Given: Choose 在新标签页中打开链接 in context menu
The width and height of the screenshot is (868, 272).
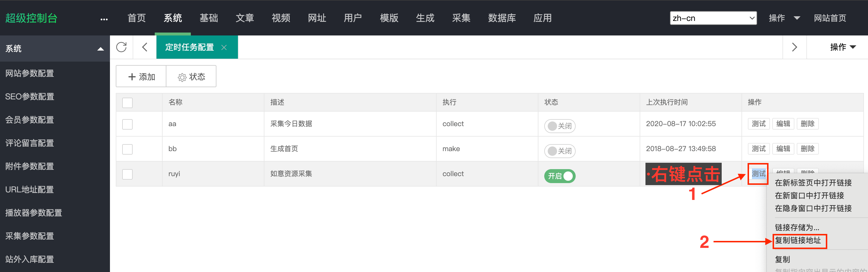Looking at the screenshot, I should coord(813,183).
